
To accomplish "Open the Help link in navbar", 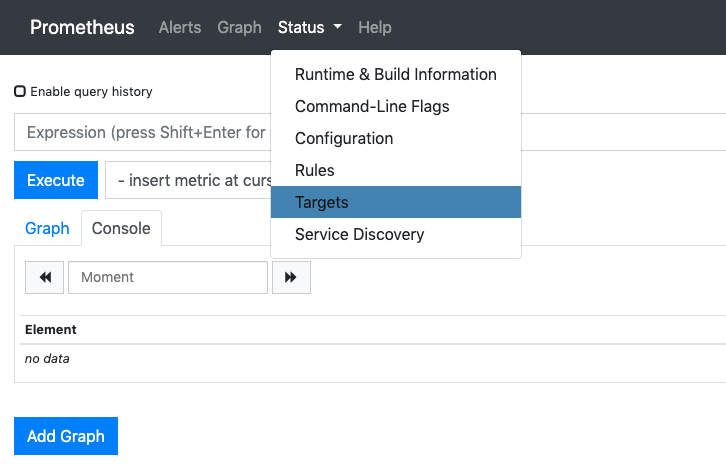I will (375, 28).
